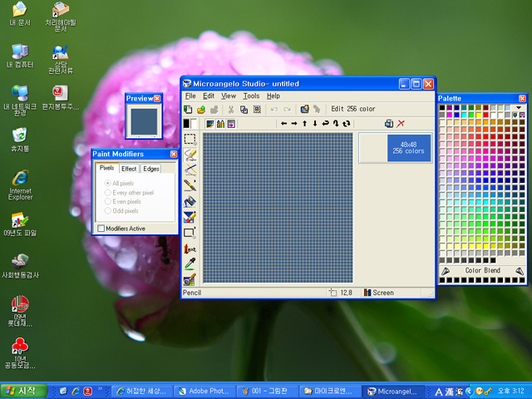Open the Help menu
This screenshot has width=532, height=399.
pyautogui.click(x=273, y=96)
